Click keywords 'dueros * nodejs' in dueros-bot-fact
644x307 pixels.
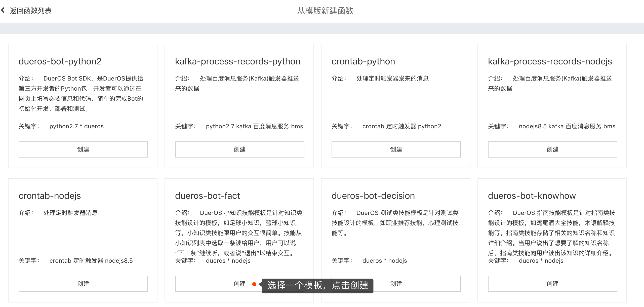(x=228, y=261)
